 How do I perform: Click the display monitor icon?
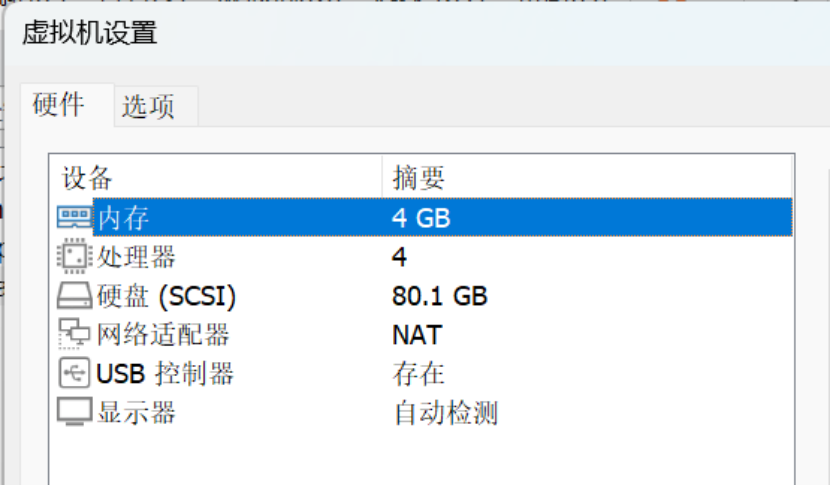[74, 411]
